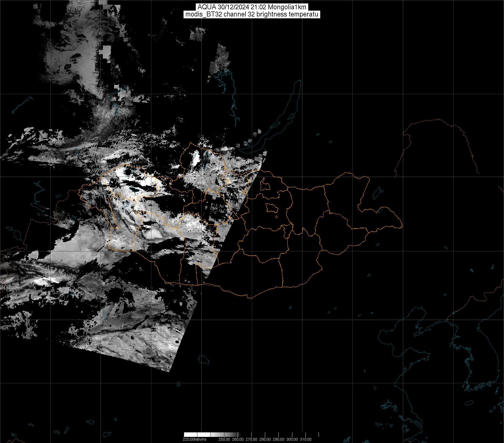Click the 290.00 colorbar label
Screen dimensions: 504x443
[279, 439]
